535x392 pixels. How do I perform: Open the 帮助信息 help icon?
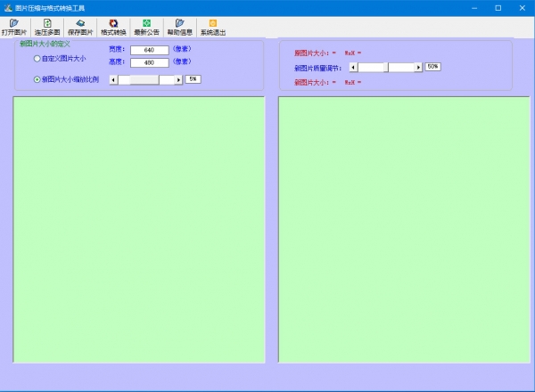coord(179,27)
